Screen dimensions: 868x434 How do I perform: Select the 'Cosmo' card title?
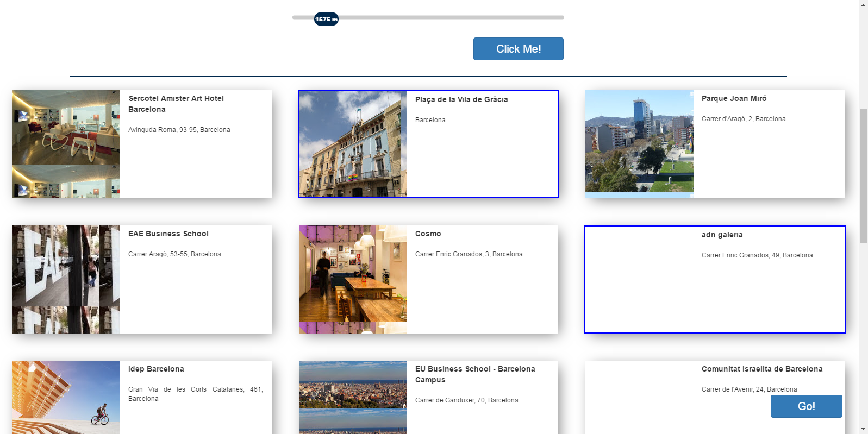[428, 234]
